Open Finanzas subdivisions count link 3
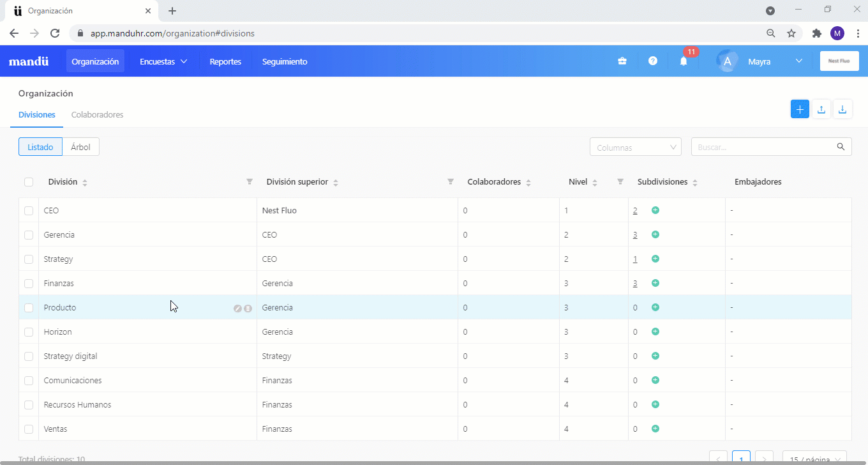This screenshot has width=868, height=465. [x=635, y=284]
